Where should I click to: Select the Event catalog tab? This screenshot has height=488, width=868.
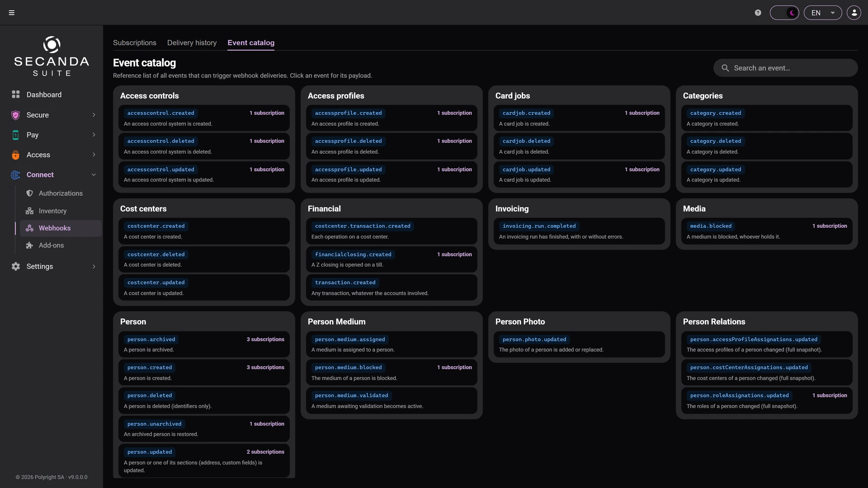[x=251, y=42]
